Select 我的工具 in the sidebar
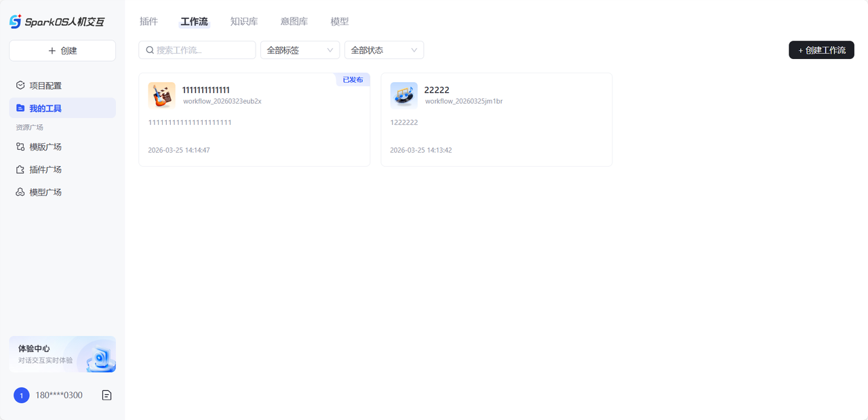The width and height of the screenshot is (868, 420). tap(62, 108)
